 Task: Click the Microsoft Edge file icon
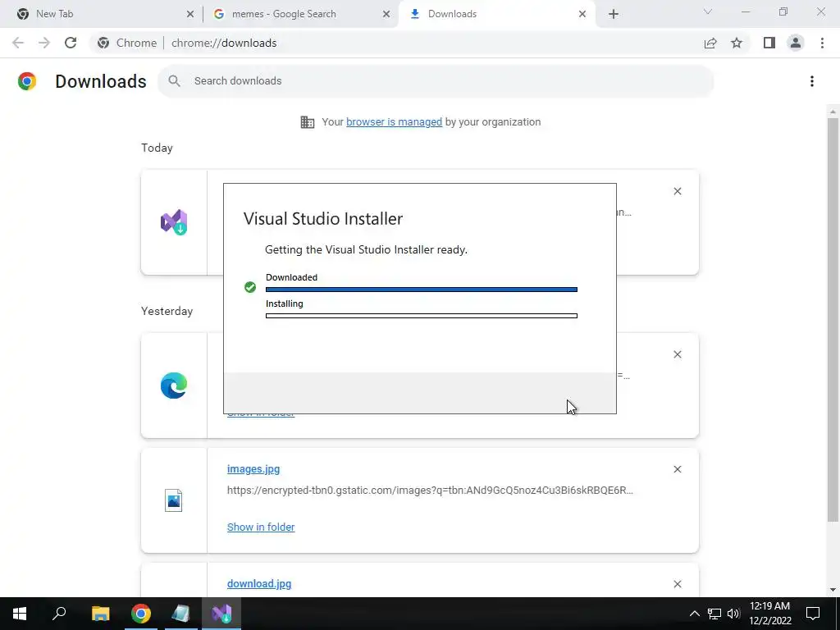click(174, 386)
